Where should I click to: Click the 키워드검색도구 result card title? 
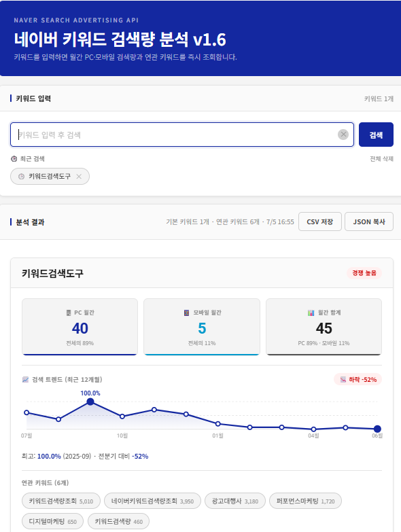point(52,273)
